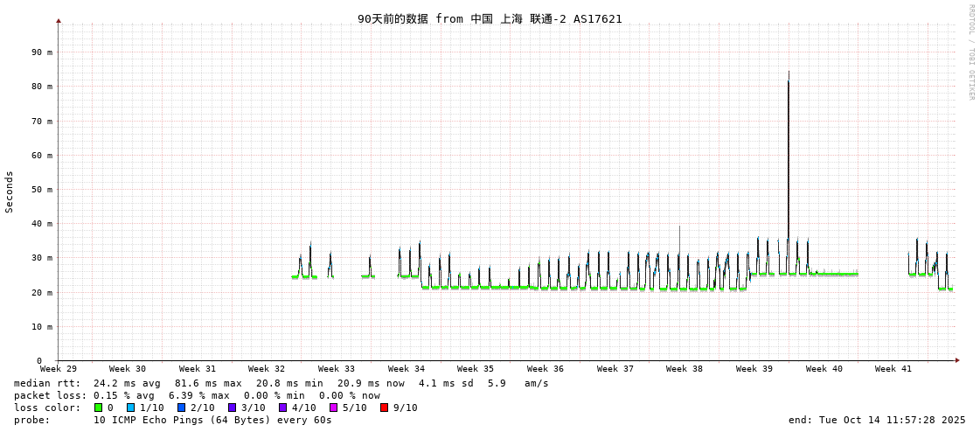Click the 90 m y-axis label
Screen dimensions: 980x432
43,52
